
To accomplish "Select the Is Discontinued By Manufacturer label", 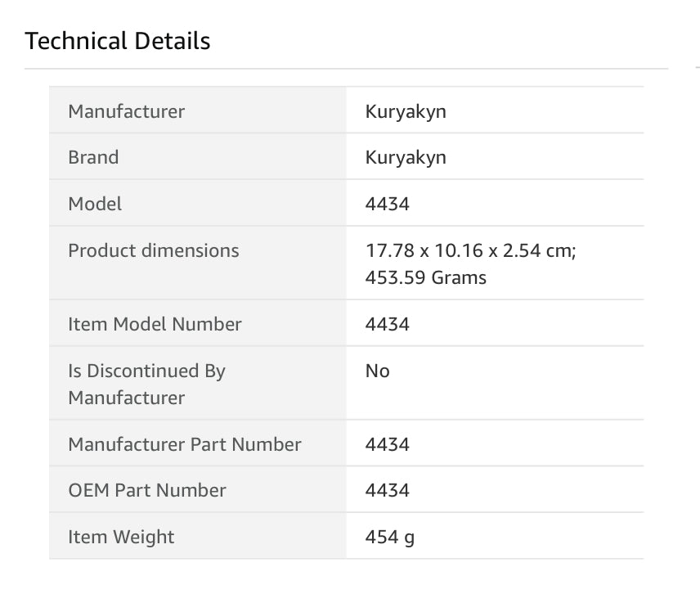I will tap(146, 384).
